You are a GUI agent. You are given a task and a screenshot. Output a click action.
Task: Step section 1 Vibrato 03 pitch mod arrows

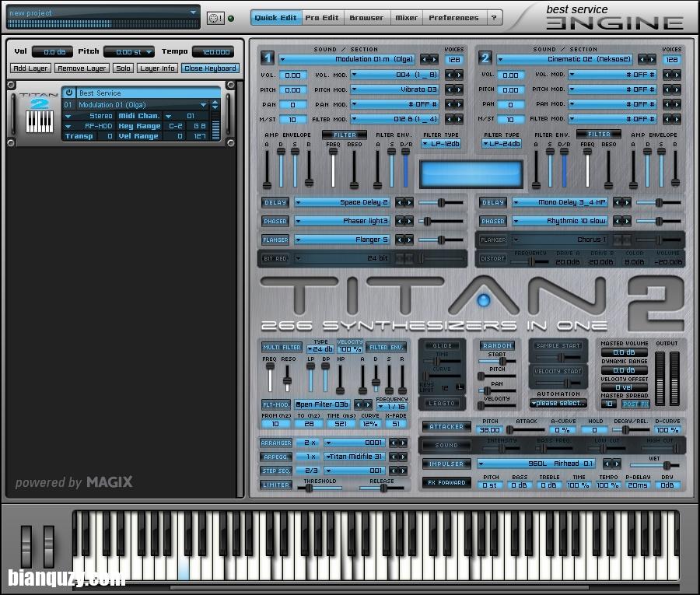coord(453,89)
